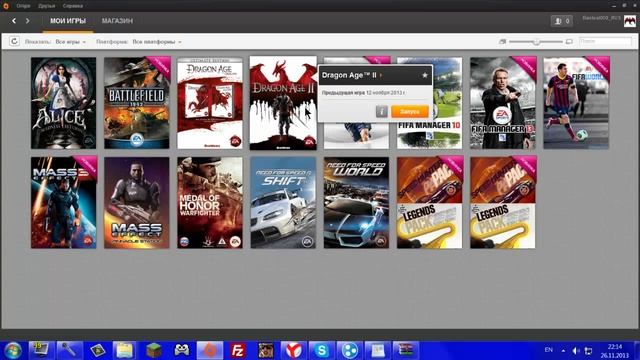Open the microphone app in taskbar
The height and width of the screenshot is (360, 640).
(x=69, y=351)
